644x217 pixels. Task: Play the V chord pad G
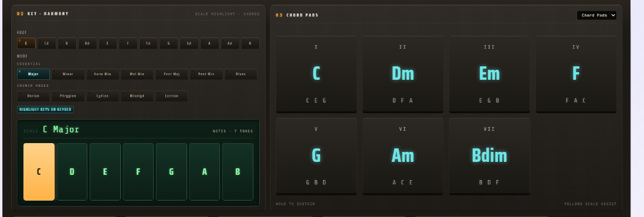click(316, 156)
